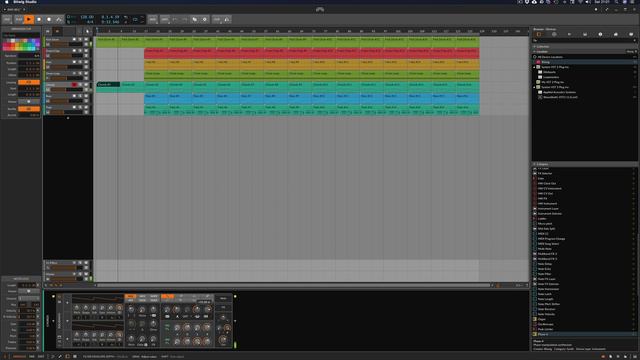
Task: Click the undo arrow in the toolbar
Action: coord(175,19)
